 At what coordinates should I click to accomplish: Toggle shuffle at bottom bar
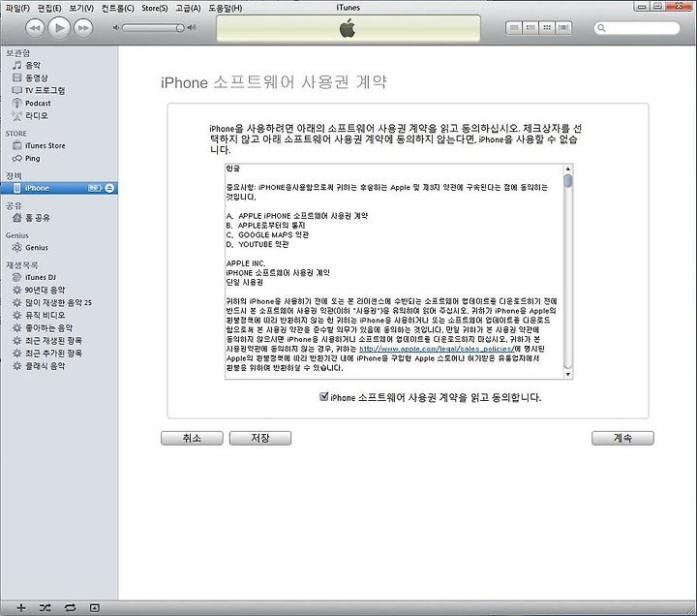click(45, 607)
